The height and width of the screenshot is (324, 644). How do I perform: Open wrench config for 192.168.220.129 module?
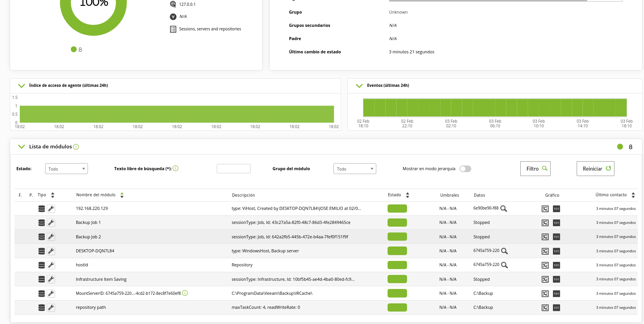(x=51, y=209)
